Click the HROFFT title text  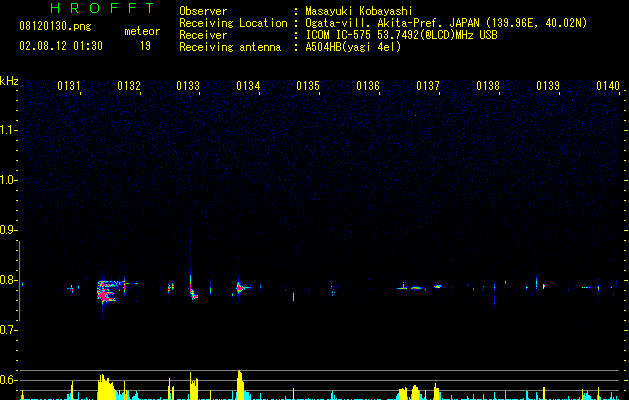(x=102, y=8)
